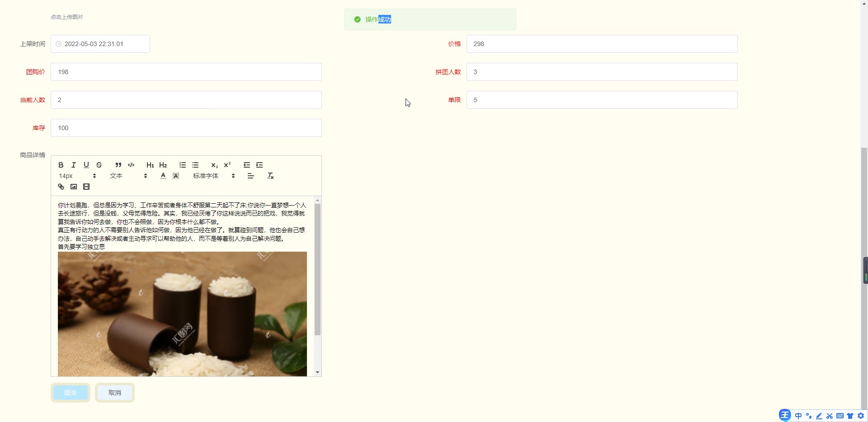Click the 点击上传图片 upload link
The width and height of the screenshot is (868, 422).
(67, 17)
